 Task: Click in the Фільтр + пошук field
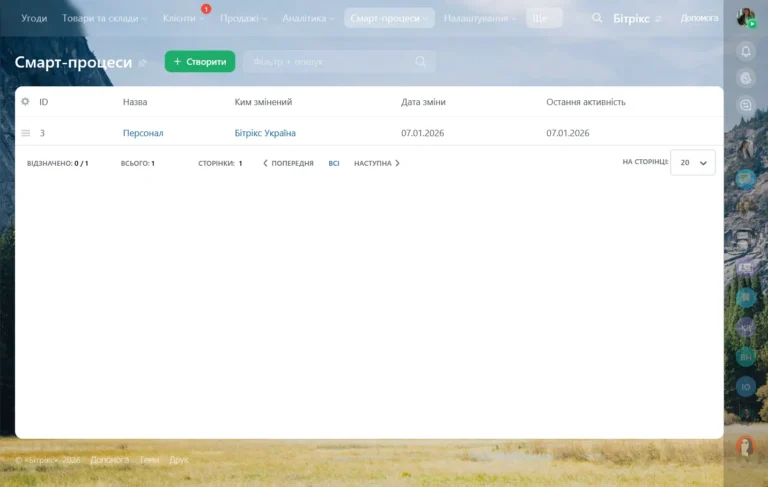(330, 62)
